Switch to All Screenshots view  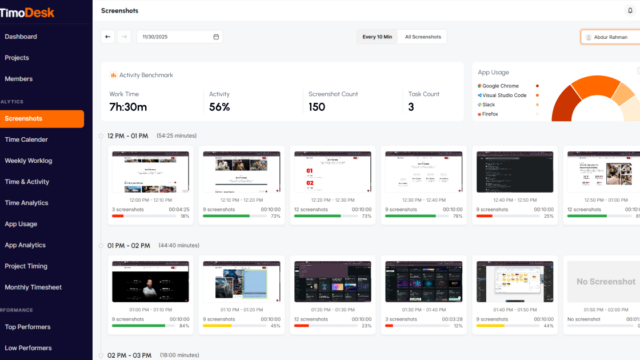pyautogui.click(x=423, y=37)
